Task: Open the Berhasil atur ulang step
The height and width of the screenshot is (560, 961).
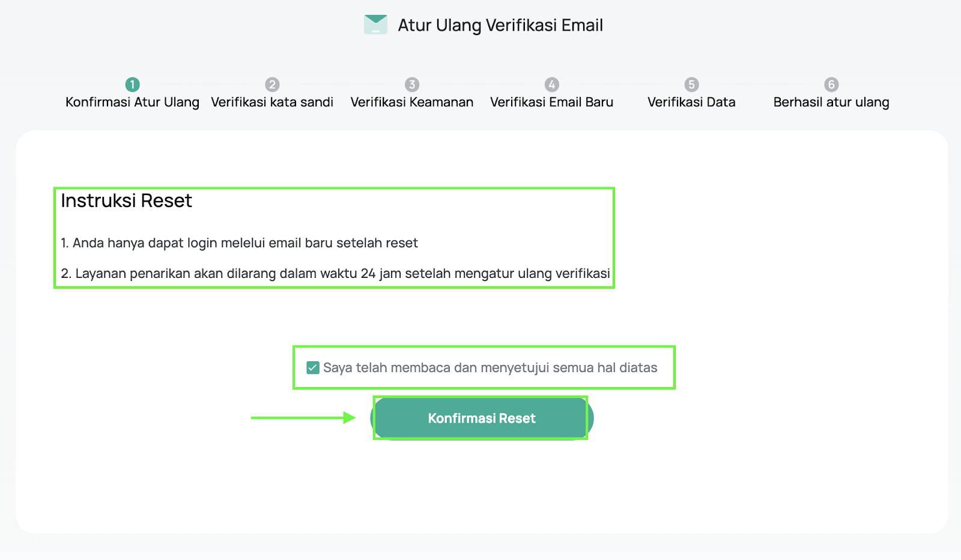Action: coord(831,102)
